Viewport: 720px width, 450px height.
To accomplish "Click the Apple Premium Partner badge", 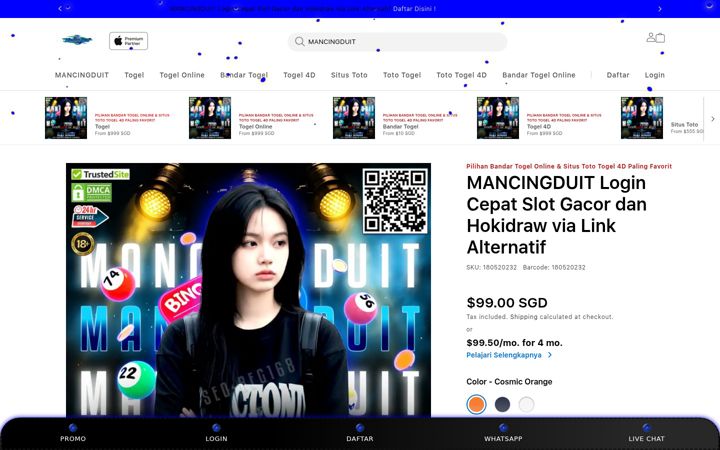I will (x=129, y=41).
